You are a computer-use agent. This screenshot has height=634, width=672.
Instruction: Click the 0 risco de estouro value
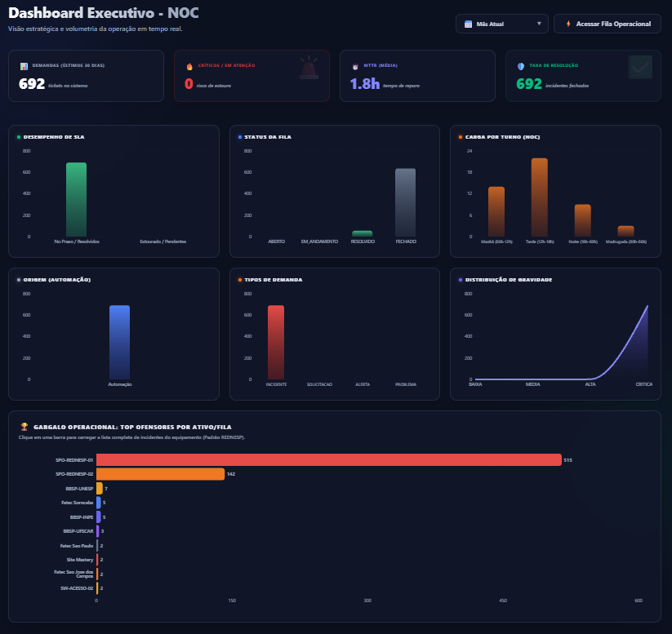pyautogui.click(x=189, y=84)
